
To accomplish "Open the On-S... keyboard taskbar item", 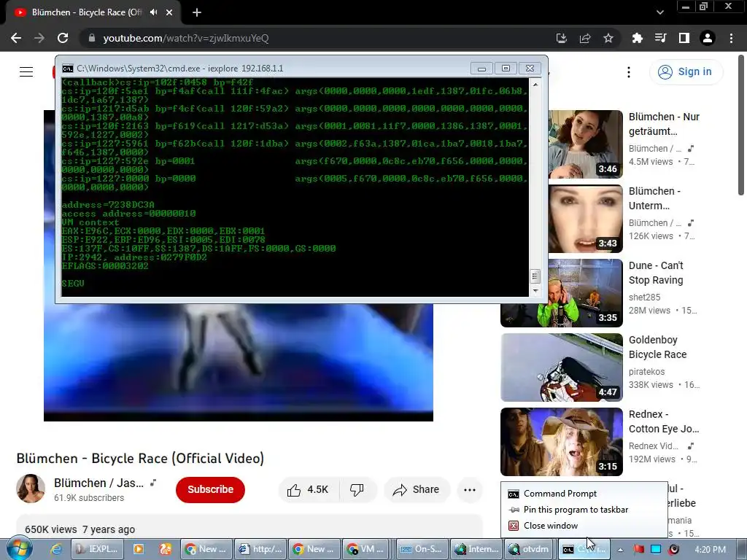I will [x=422, y=549].
